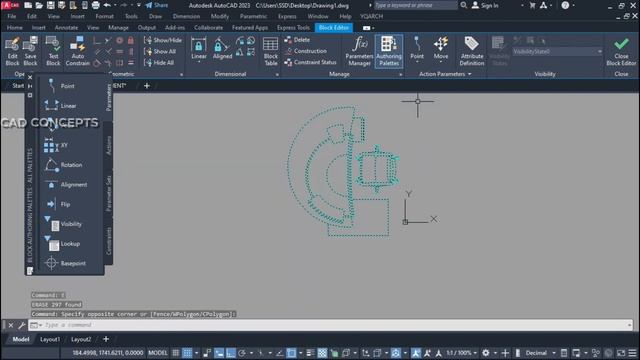Open a new drawing tab with plus
The width and height of the screenshot is (640, 360).
tap(147, 86)
